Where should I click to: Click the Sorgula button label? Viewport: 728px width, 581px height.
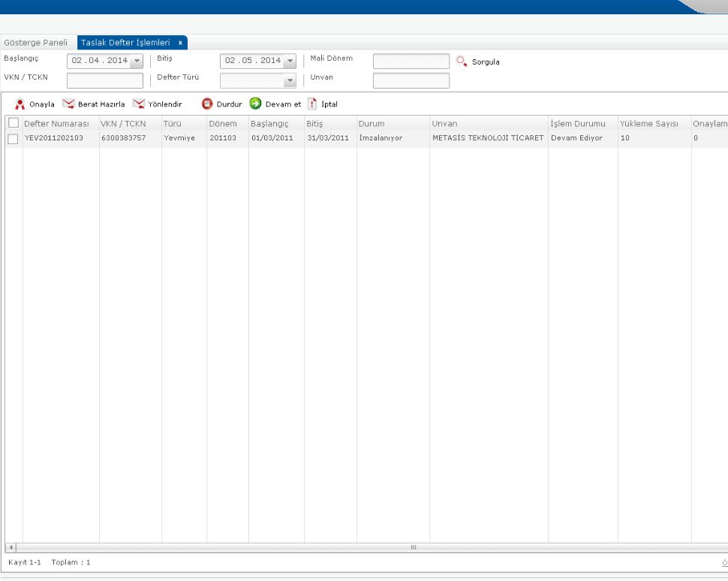[486, 62]
